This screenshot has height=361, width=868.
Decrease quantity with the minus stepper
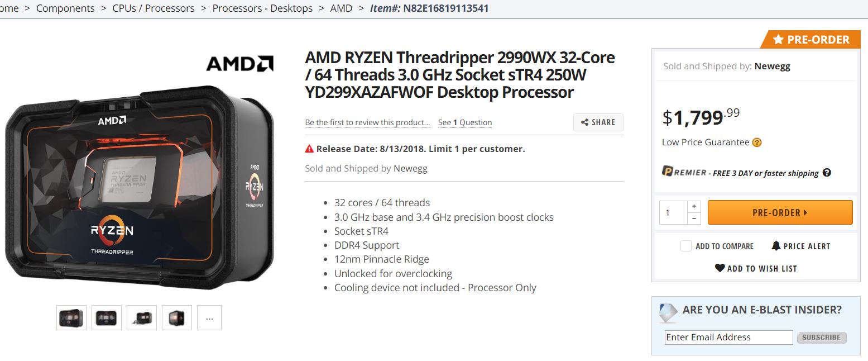tap(694, 218)
